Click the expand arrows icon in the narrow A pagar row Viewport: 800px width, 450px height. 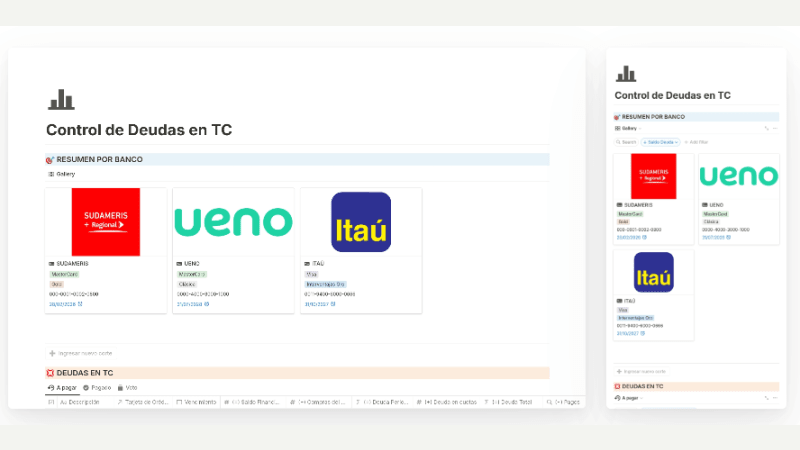click(766, 398)
